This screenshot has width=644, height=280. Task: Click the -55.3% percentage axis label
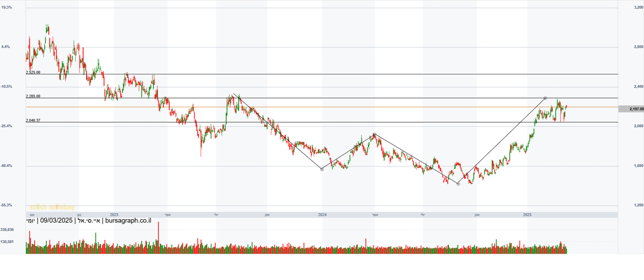(6, 205)
